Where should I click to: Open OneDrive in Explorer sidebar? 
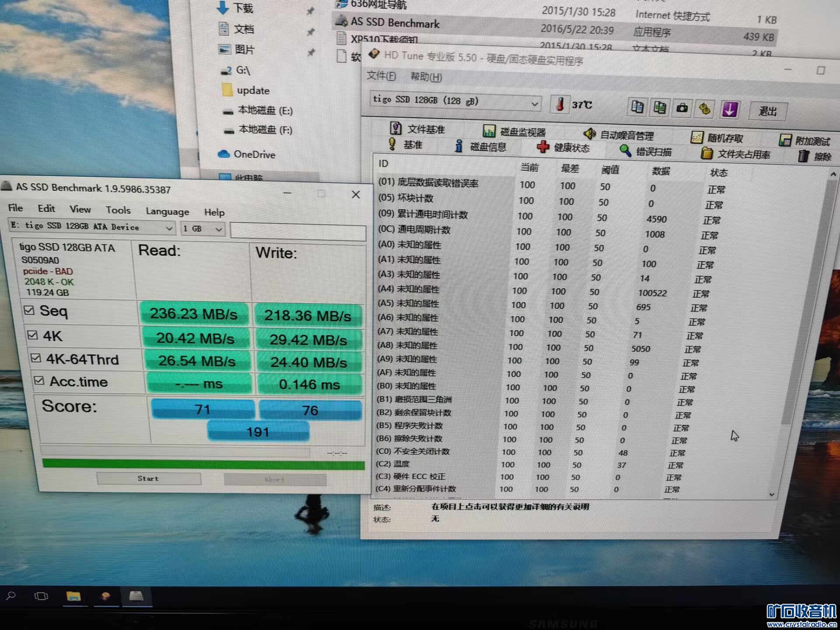coord(247,154)
